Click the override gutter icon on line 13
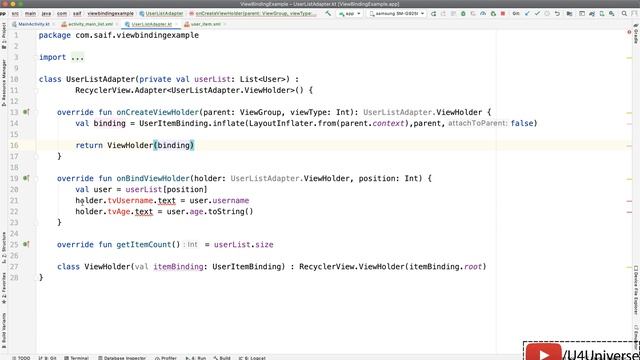This screenshot has width=640, height=360. coord(26,112)
